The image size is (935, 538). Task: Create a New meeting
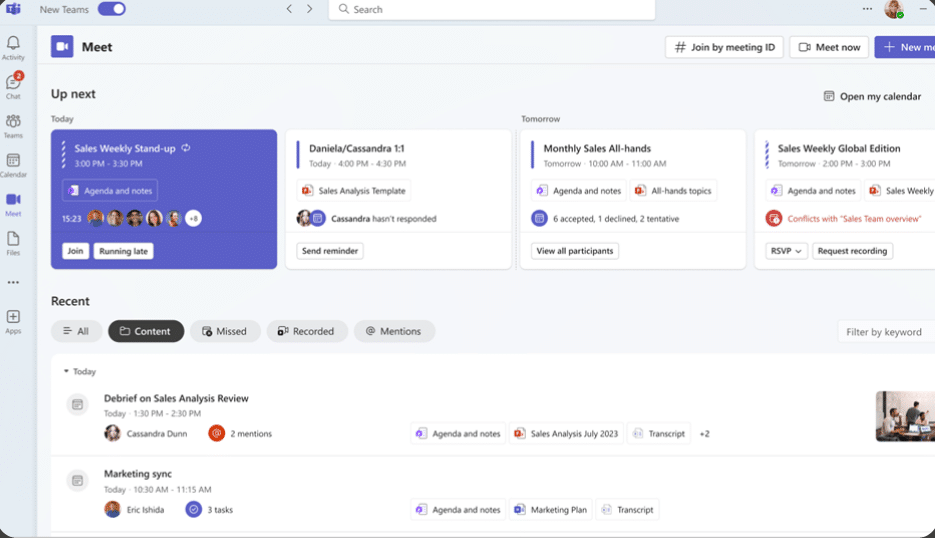coord(905,47)
